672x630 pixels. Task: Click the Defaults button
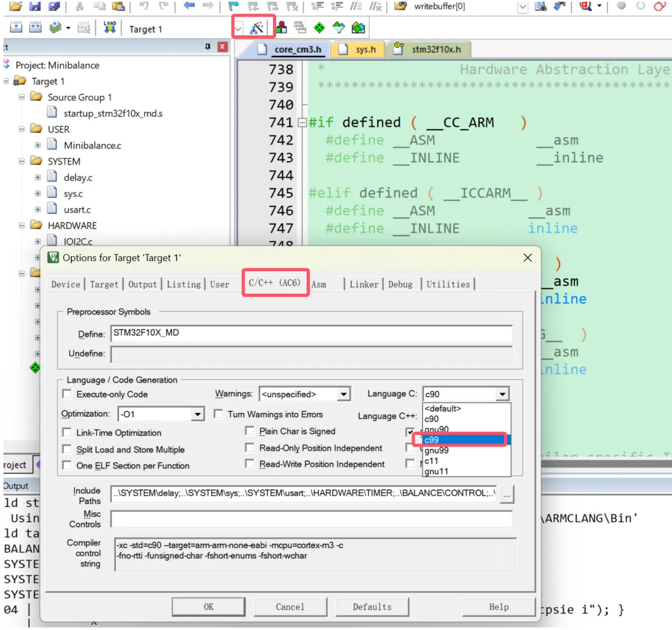click(372, 607)
